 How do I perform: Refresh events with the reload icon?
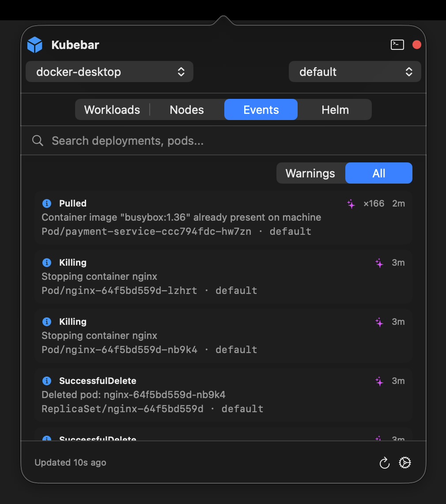pyautogui.click(x=385, y=463)
